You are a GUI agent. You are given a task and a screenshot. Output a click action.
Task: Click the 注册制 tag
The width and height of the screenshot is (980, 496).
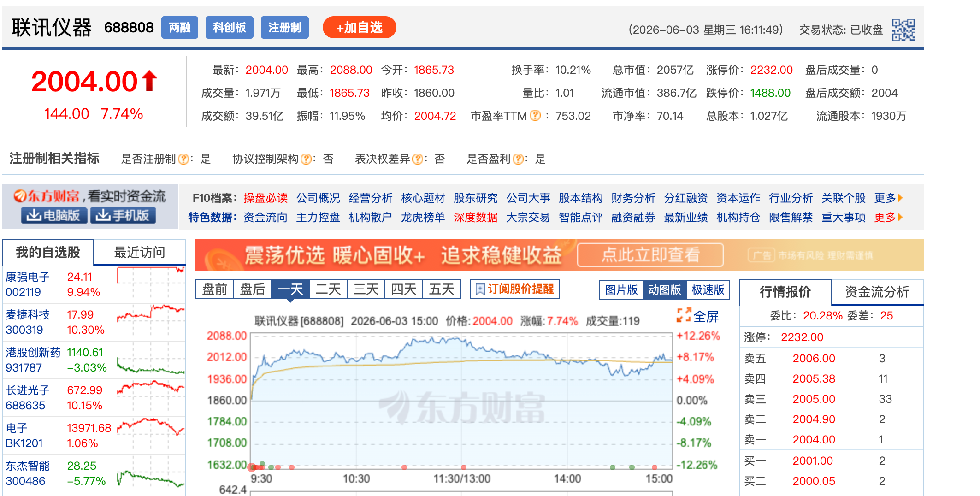[x=285, y=28]
